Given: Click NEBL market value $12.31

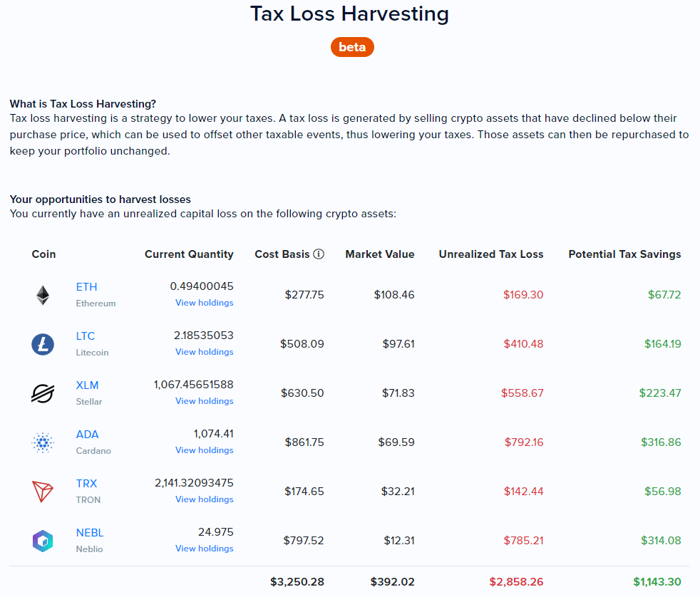Looking at the screenshot, I should pyautogui.click(x=399, y=540).
